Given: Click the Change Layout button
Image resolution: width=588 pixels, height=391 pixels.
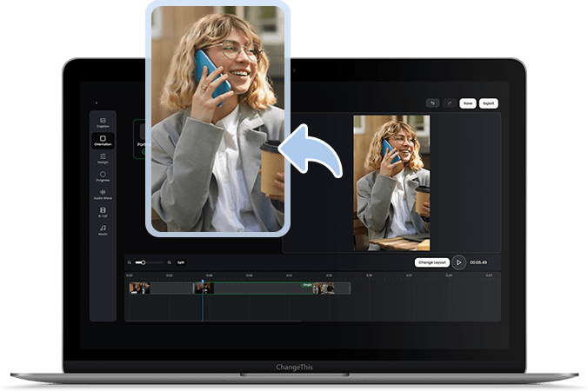Looking at the screenshot, I should 431,262.
